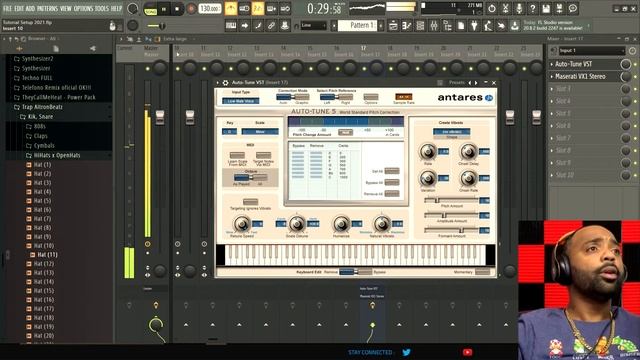The image size is (640, 360).
Task: Open the Channel rack view icon
Action: click(420, 26)
